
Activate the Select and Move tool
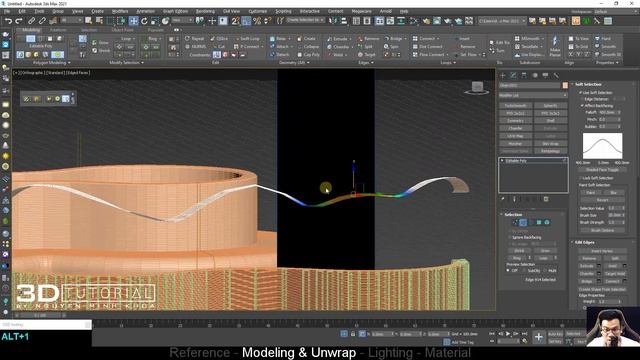[133, 21]
